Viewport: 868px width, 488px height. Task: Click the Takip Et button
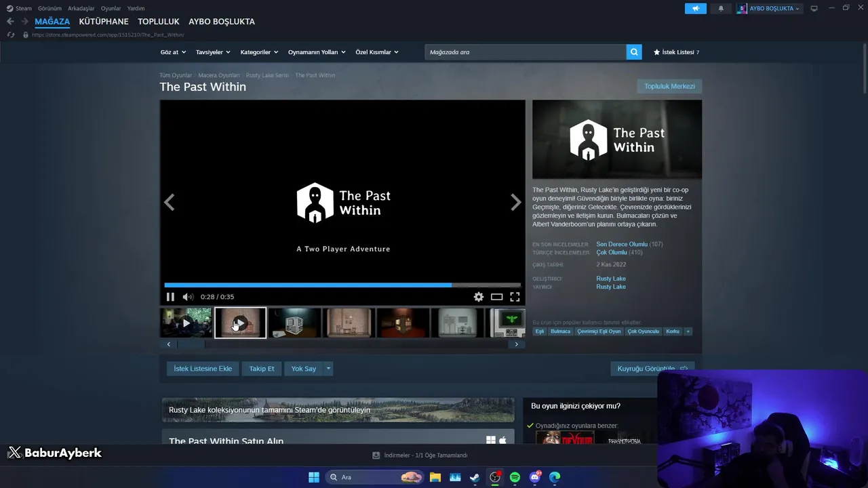(x=262, y=369)
